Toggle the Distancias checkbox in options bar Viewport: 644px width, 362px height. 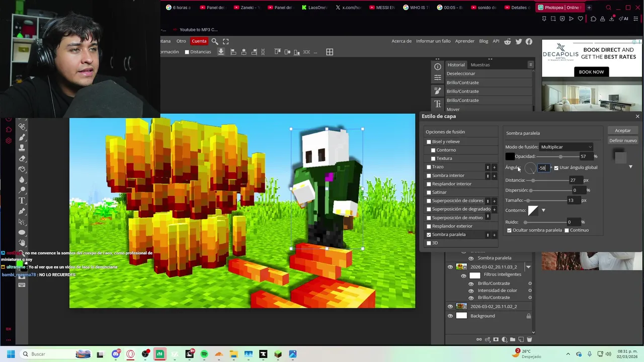pyautogui.click(x=187, y=52)
